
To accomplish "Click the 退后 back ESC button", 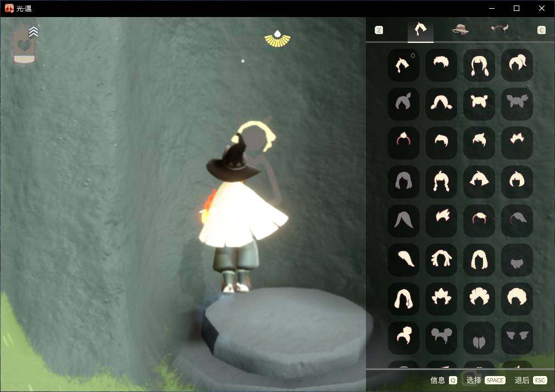I will (531, 380).
